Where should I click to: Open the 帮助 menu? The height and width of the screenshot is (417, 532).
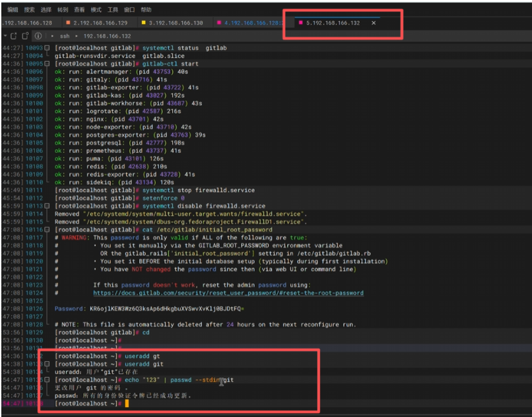[146, 10]
